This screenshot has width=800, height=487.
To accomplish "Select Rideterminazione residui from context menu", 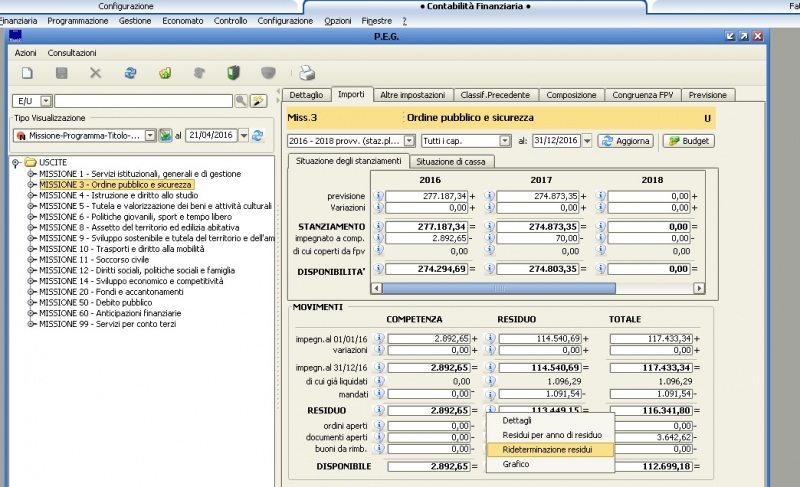I will (x=546, y=450).
